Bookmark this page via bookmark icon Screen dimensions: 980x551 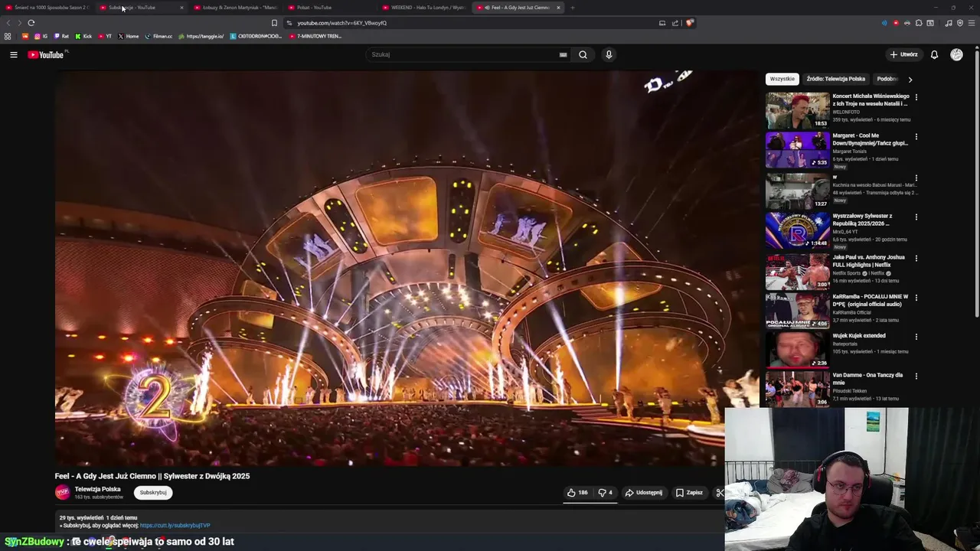point(274,23)
